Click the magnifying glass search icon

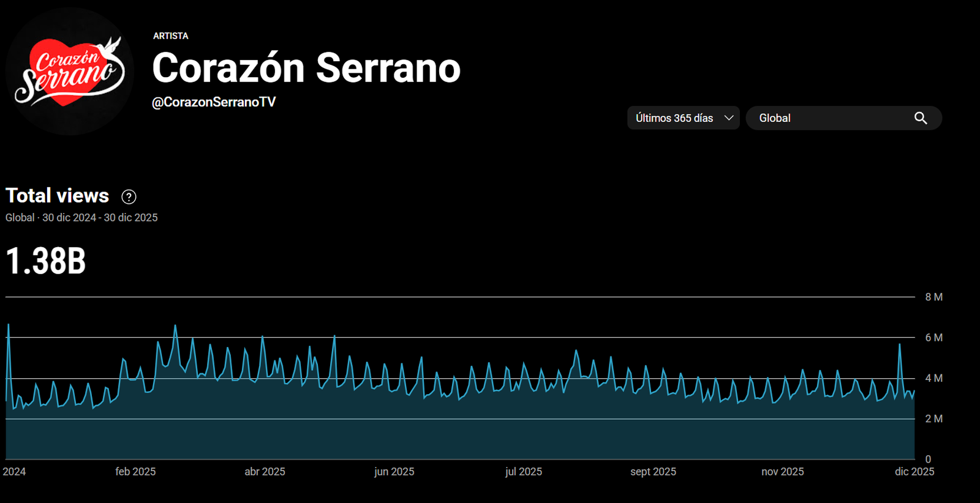coord(920,118)
